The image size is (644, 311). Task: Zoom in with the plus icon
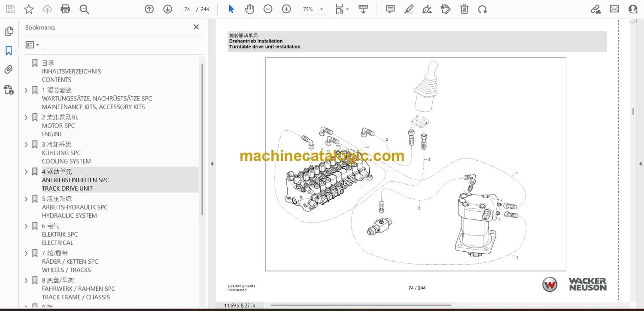point(286,9)
